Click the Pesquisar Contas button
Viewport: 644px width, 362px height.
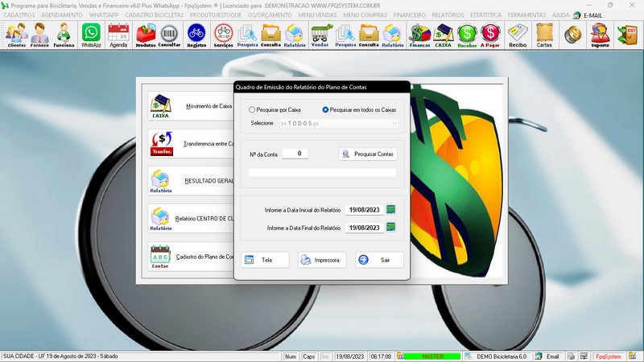coord(368,154)
